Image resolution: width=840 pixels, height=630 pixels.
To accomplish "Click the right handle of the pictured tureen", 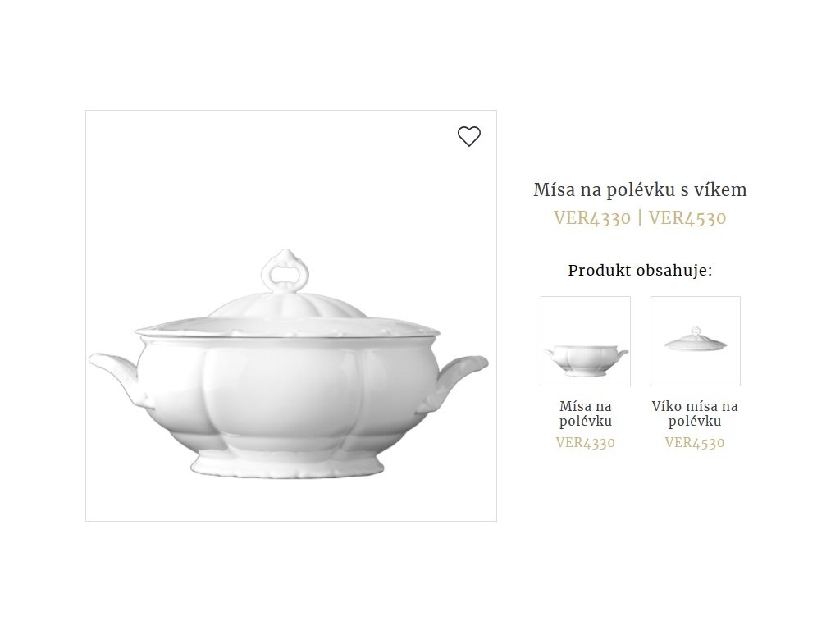I will (458, 381).
